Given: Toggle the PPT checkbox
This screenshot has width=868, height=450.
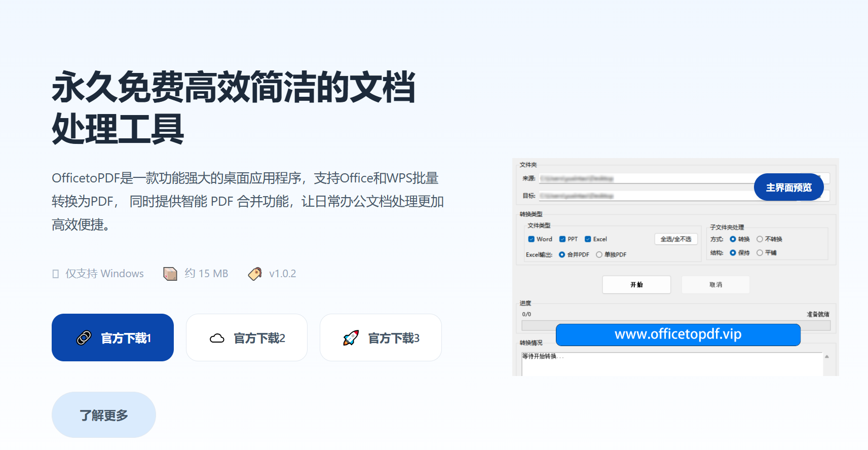Looking at the screenshot, I should tap(562, 239).
